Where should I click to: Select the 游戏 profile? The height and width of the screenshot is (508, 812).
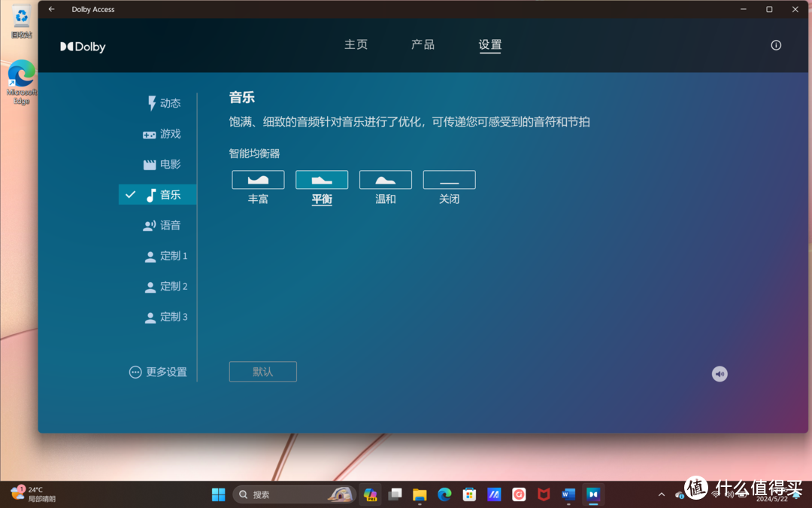pyautogui.click(x=162, y=134)
